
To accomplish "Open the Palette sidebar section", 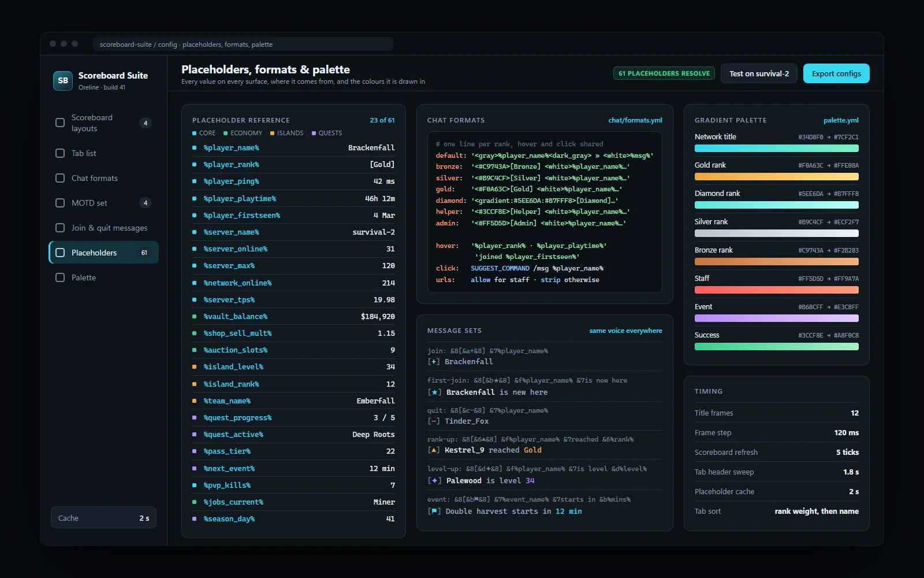I will 104,277.
